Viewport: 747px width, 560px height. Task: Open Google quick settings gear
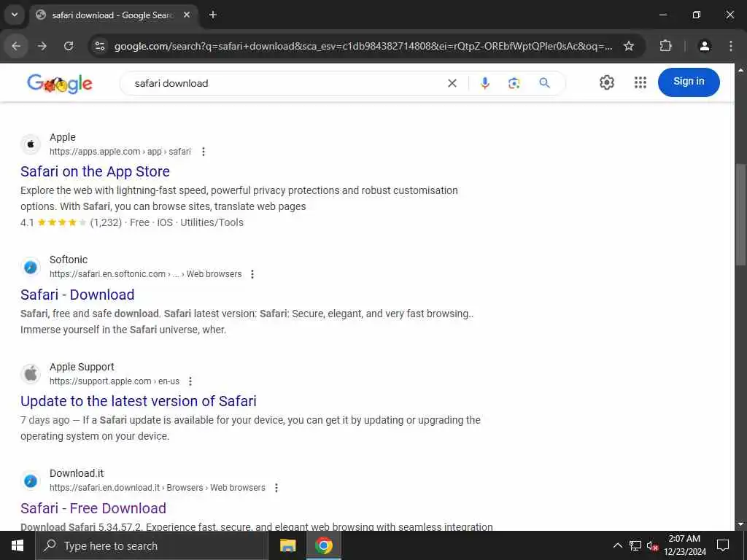(x=606, y=82)
